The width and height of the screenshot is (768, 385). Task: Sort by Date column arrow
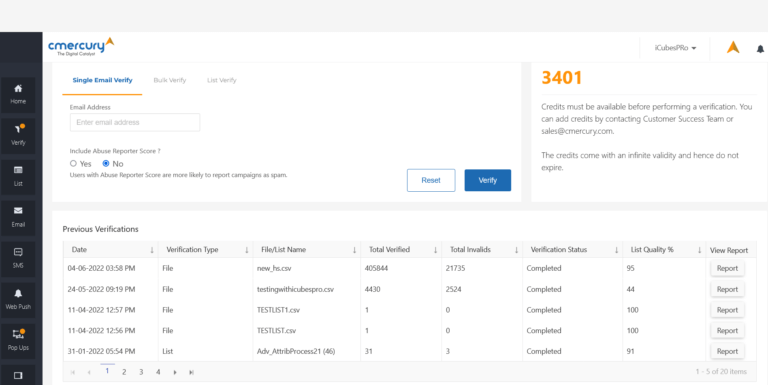(152, 250)
